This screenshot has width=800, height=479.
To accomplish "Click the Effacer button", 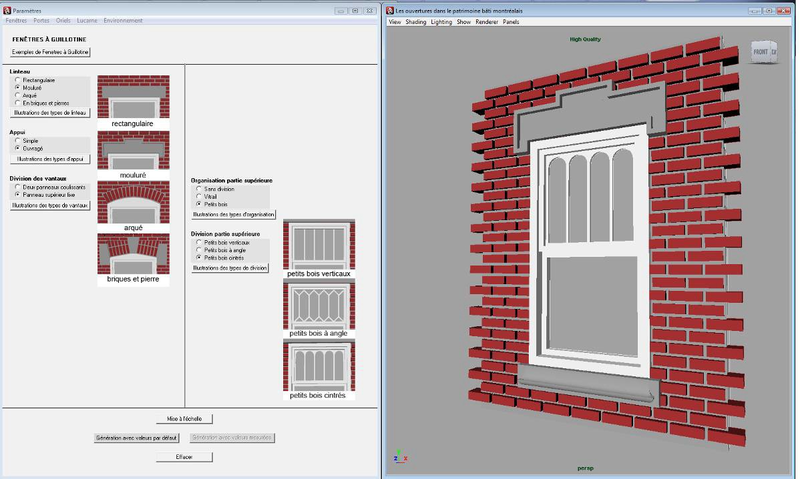I will (184, 457).
